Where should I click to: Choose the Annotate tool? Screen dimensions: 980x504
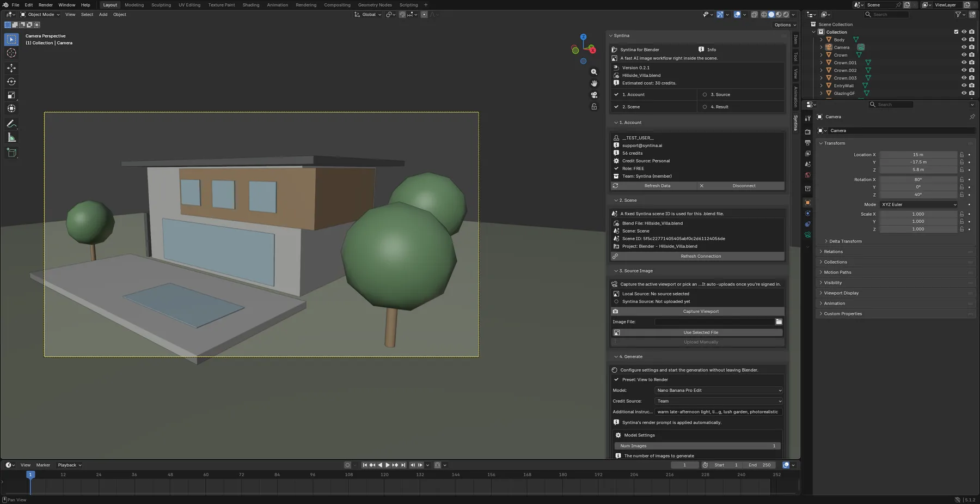(11, 124)
